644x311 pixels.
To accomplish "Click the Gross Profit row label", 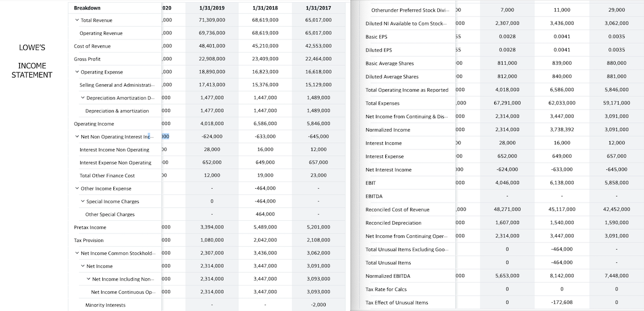I will [87, 59].
